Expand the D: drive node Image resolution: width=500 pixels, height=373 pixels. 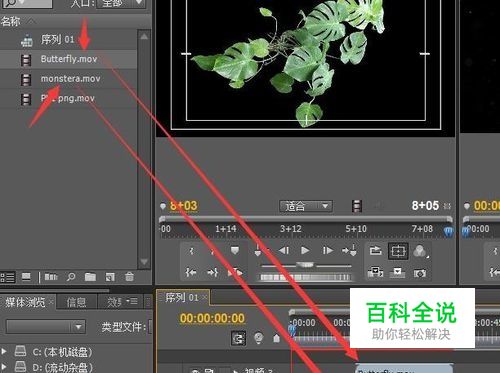click(4, 367)
